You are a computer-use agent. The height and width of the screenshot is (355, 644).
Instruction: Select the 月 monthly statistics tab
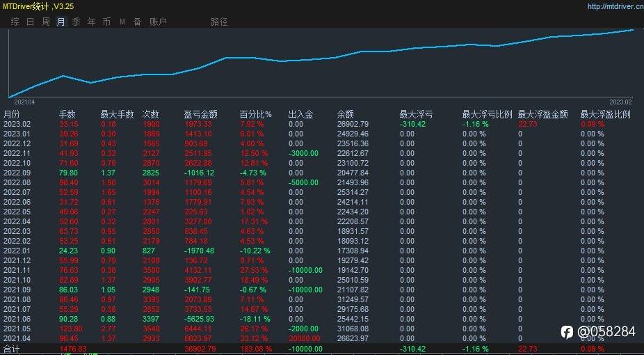tap(61, 22)
